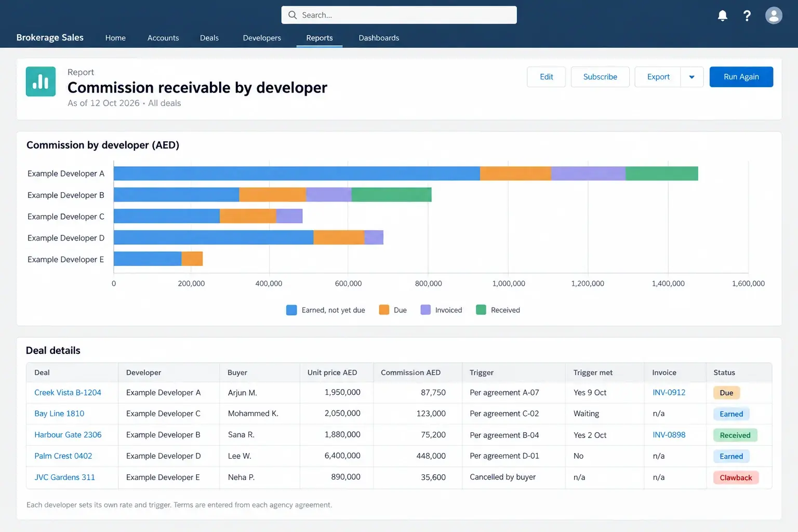This screenshot has height=532, width=798.
Task: Run the report again
Action: 741,77
